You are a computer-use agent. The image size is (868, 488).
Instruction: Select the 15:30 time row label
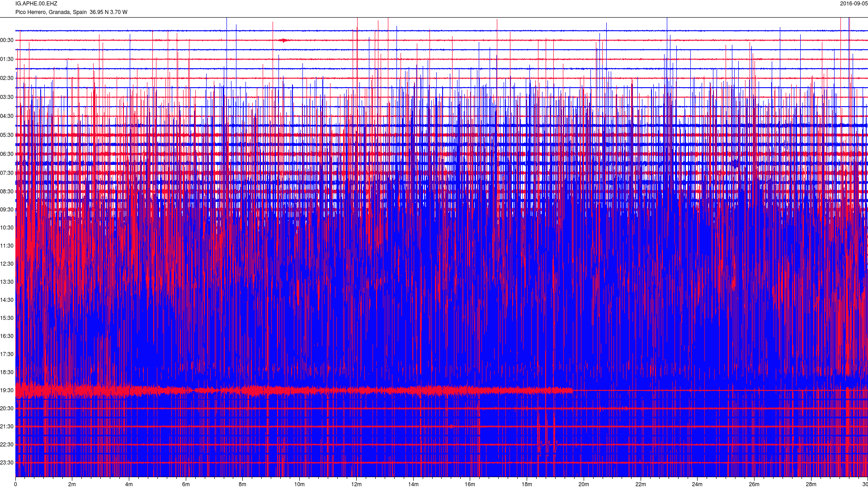tap(7, 318)
